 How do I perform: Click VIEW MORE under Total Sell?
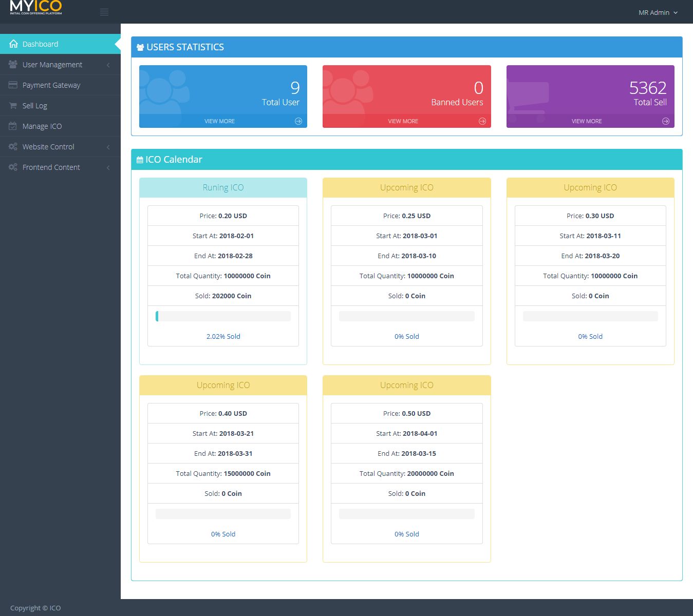point(587,121)
